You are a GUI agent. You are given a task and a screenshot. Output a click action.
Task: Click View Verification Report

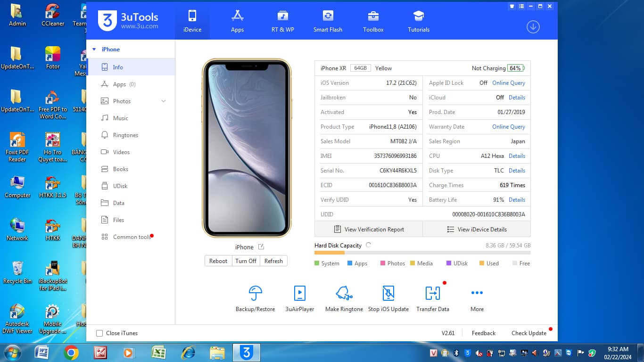pyautogui.click(x=369, y=229)
